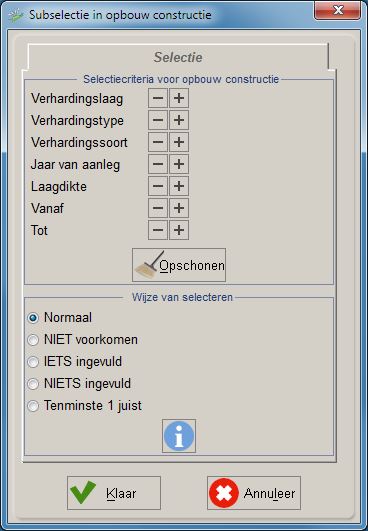Image resolution: width=368 pixels, height=531 pixels.
Task: Select the Normaal radio option
Action: (33, 318)
